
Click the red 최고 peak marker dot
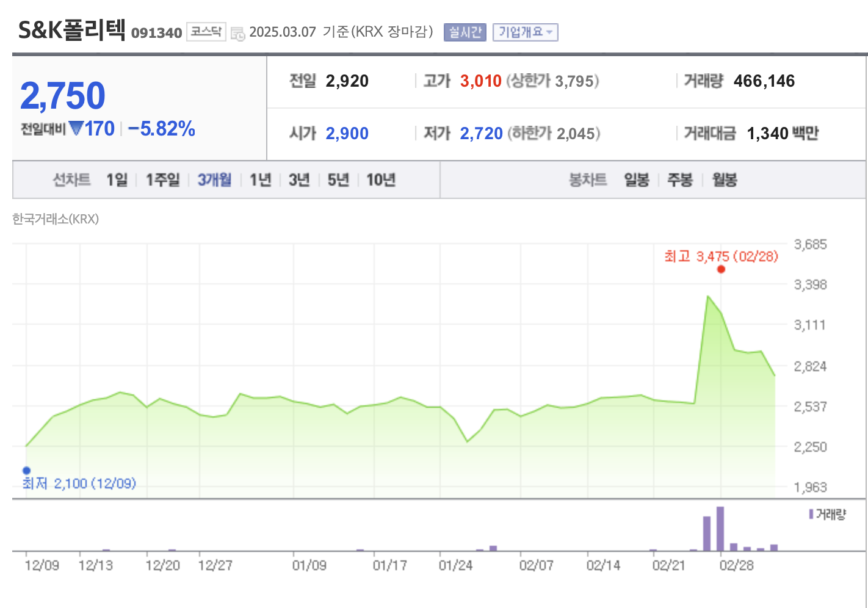721,269
